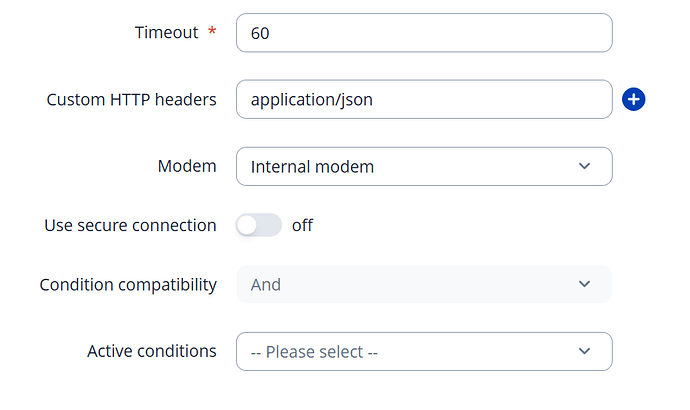Click the Condition compatibility label

tap(128, 284)
